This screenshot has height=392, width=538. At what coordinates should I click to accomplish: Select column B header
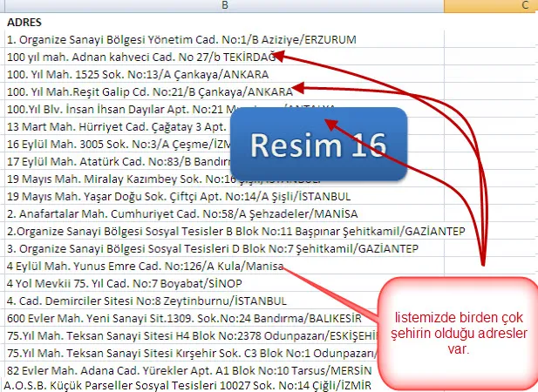(223, 6)
